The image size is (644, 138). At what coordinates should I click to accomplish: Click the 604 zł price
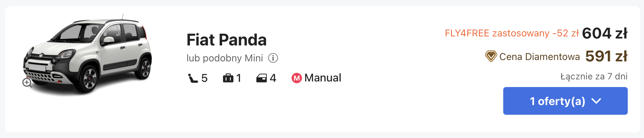[605, 33]
